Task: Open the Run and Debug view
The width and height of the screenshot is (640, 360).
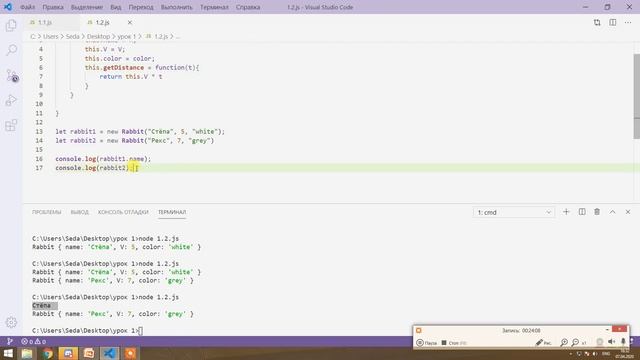Action: [11, 100]
